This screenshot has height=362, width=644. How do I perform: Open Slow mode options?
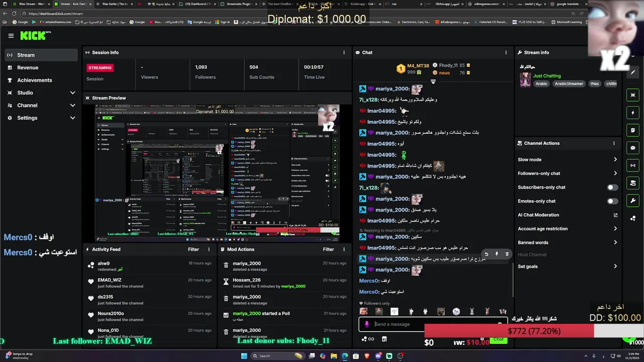click(x=568, y=159)
